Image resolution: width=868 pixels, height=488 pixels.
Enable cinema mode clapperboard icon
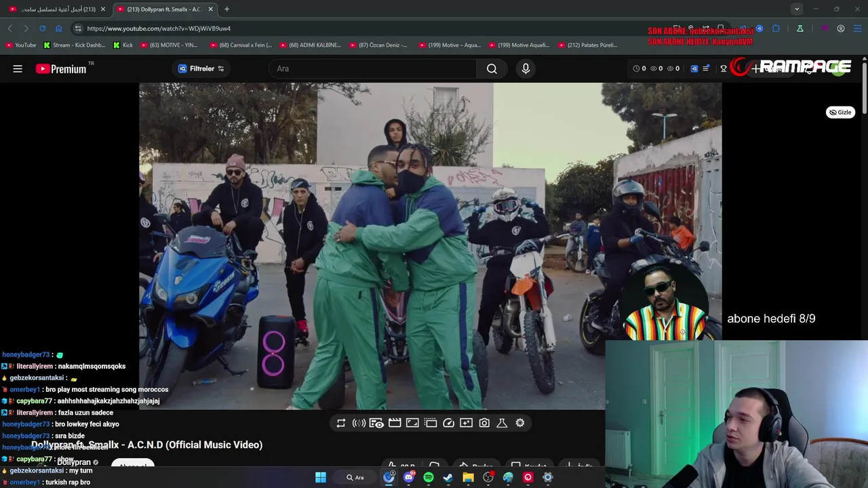click(395, 423)
